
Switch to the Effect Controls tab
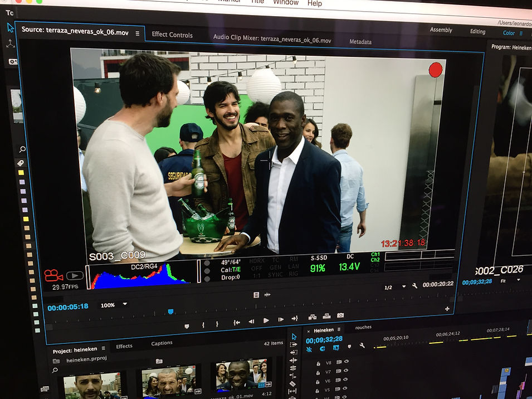tap(172, 35)
